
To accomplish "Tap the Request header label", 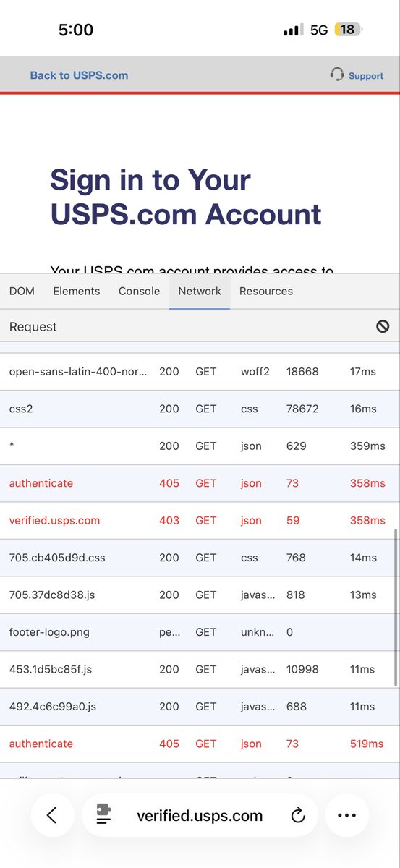I will (33, 327).
